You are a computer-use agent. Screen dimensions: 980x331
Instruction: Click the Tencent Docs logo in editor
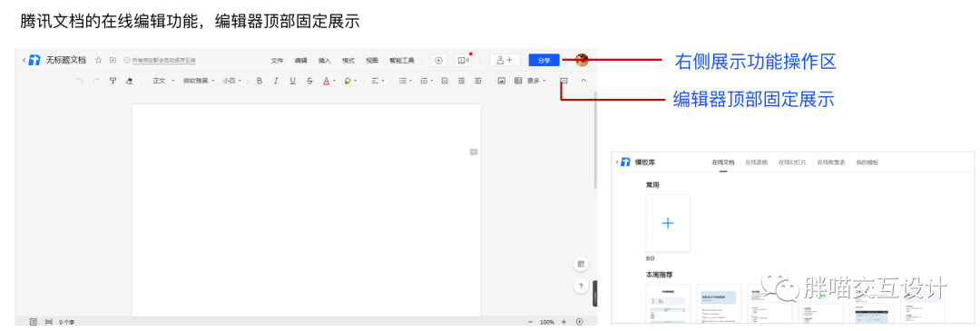(x=35, y=60)
